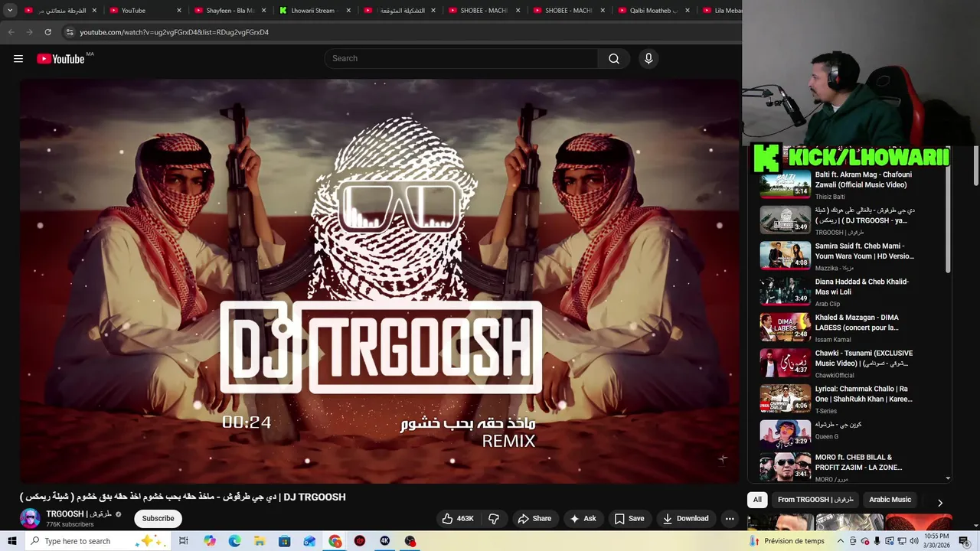Open Chrome tab search dropdown
Viewport: 980px width, 551px height.
point(10,11)
